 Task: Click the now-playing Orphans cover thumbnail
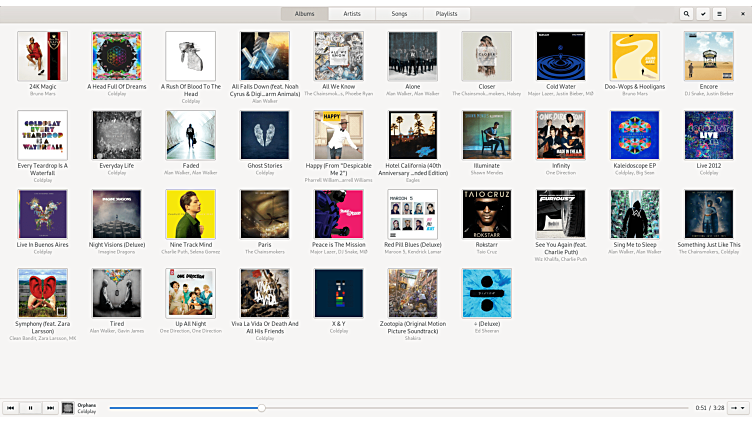68,408
